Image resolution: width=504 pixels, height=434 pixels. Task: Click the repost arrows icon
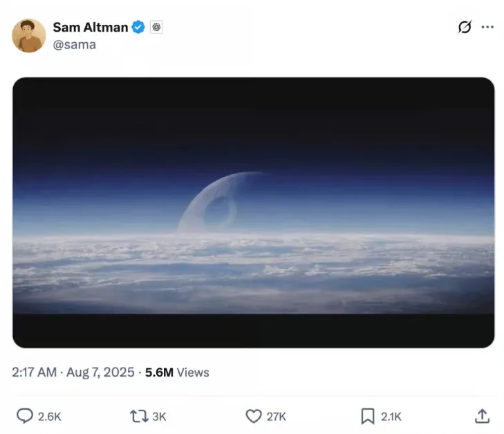[x=139, y=416]
